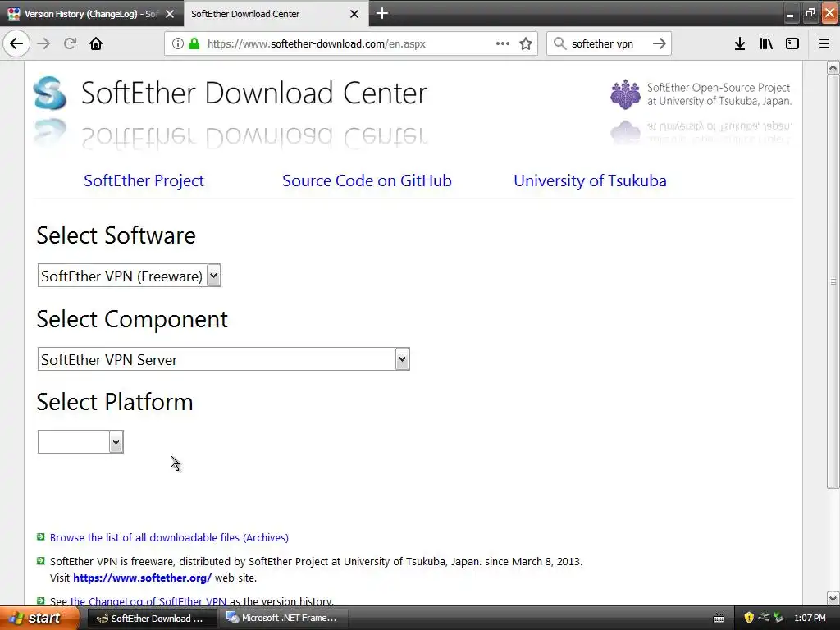
Task: Close the SoftEther Download Center tab
Action: [354, 14]
